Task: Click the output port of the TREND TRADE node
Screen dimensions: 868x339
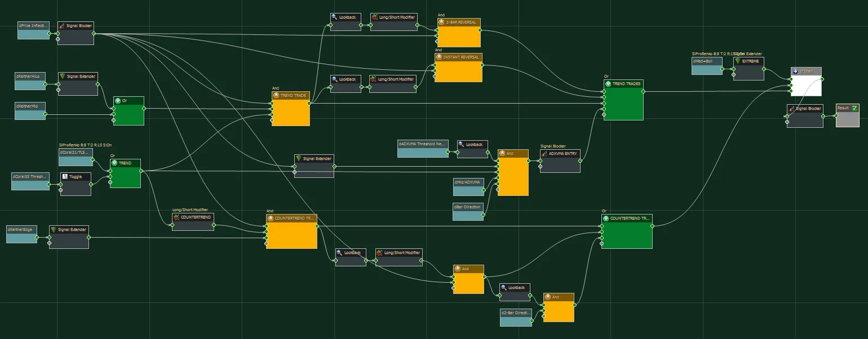Action: (311, 103)
